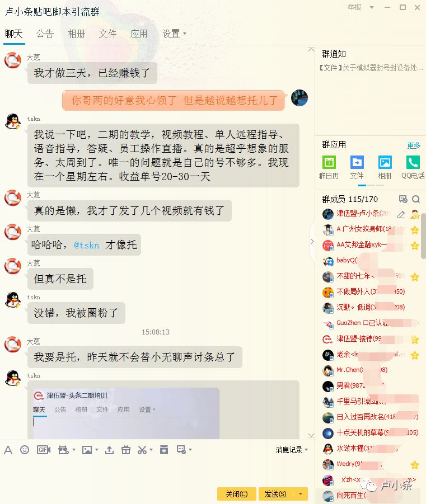The image size is (426, 504).
Task: Collapse the right sidebar panel arrow
Action: (312, 241)
